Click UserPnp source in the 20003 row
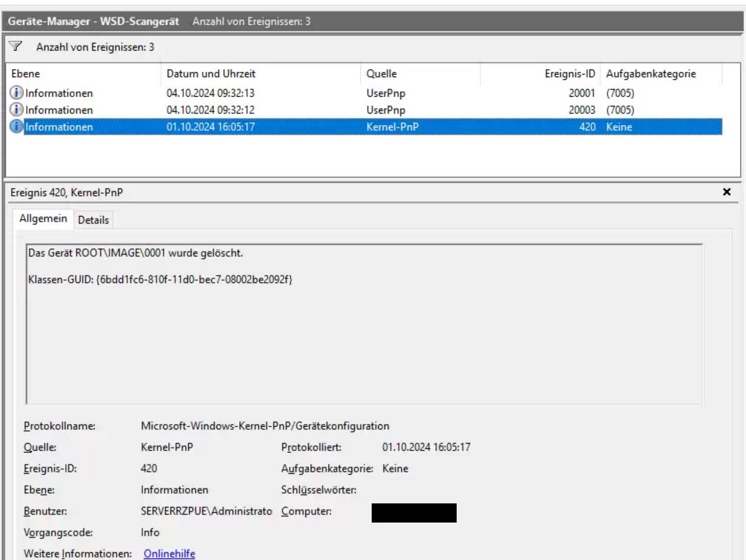 pos(386,110)
